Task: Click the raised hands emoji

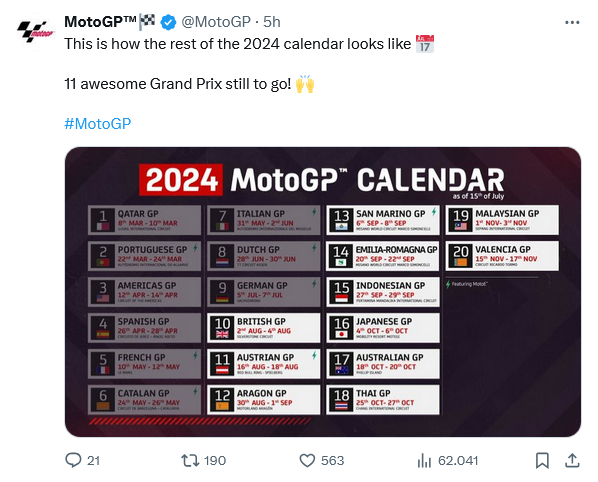Action: pos(305,84)
